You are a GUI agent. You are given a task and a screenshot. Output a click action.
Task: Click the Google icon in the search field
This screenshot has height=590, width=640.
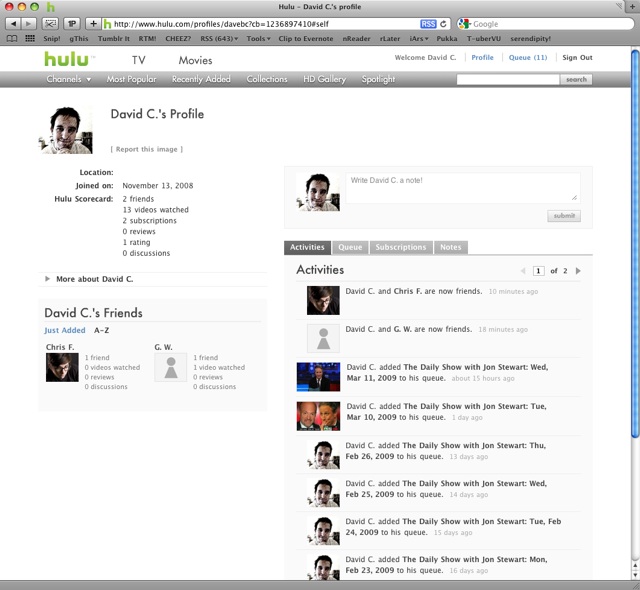pos(464,24)
